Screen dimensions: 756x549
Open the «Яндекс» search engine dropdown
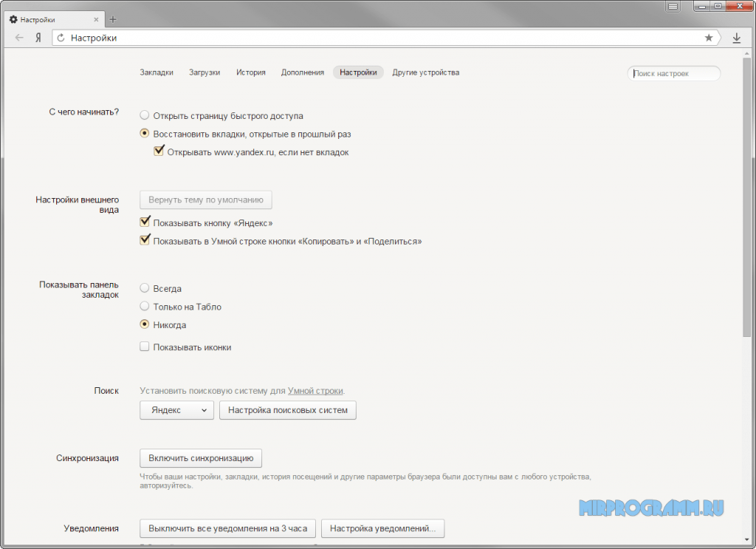pyautogui.click(x=176, y=410)
